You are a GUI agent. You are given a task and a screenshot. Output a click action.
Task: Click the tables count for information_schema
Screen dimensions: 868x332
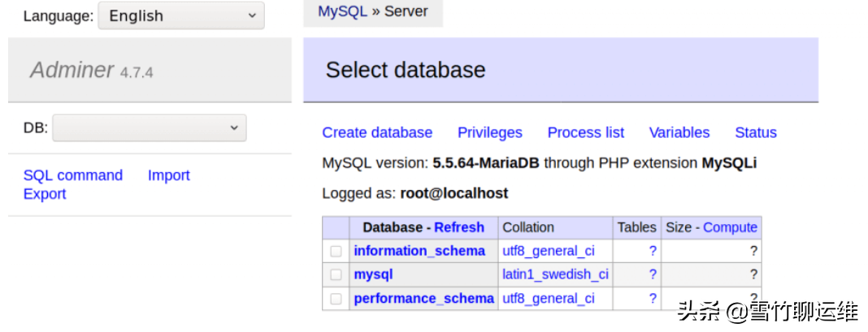pos(652,251)
